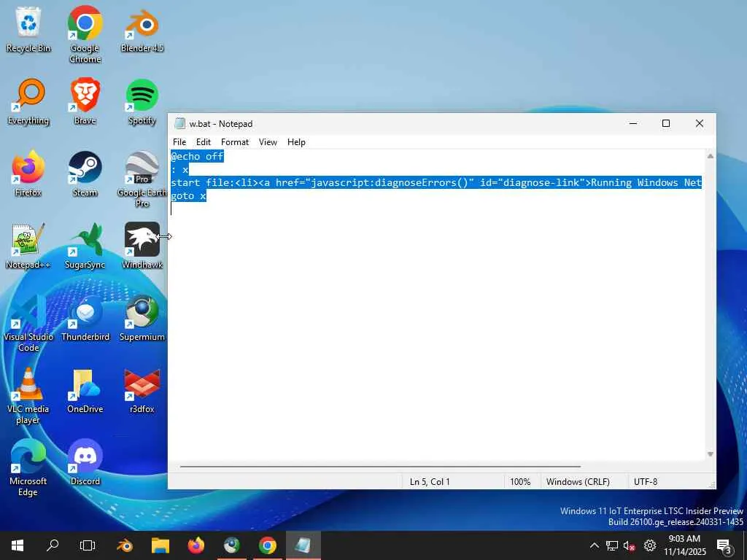
Task: Open the Recycle Bin desktop icon
Action: pyautogui.click(x=28, y=29)
